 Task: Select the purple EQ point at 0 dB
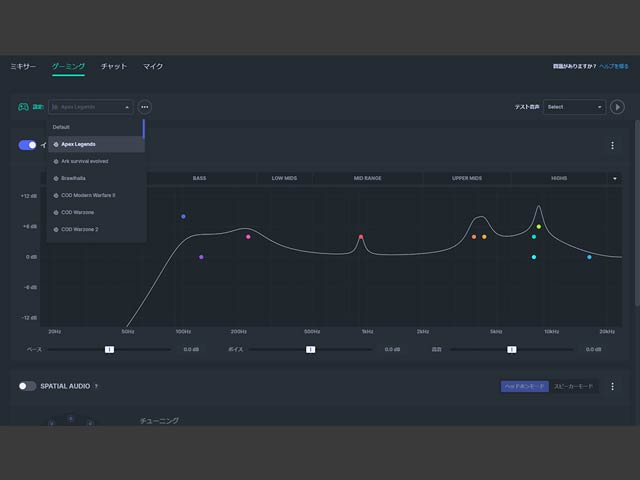tap(201, 257)
